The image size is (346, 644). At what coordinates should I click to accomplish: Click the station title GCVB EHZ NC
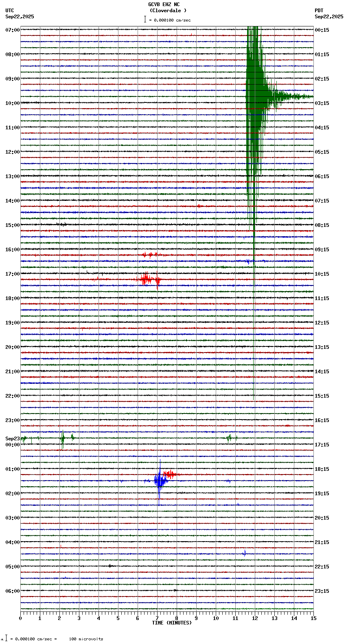164,4
